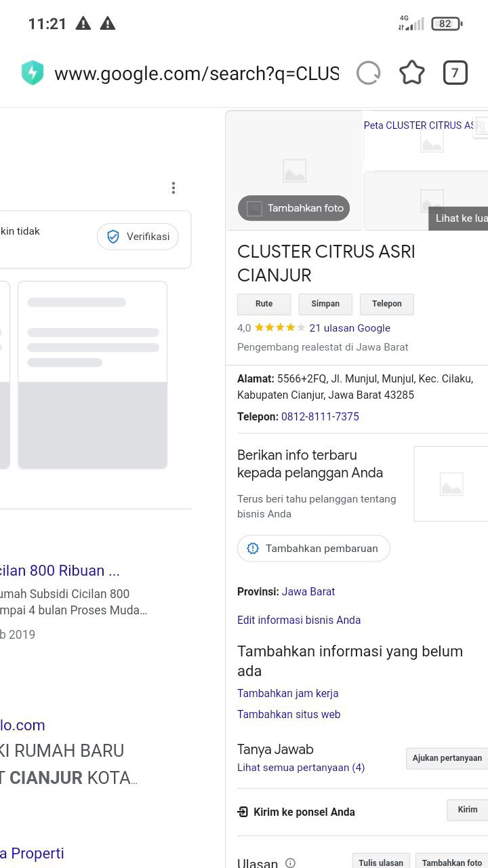Call the 0812-8111-7375 phone link

coord(320,416)
